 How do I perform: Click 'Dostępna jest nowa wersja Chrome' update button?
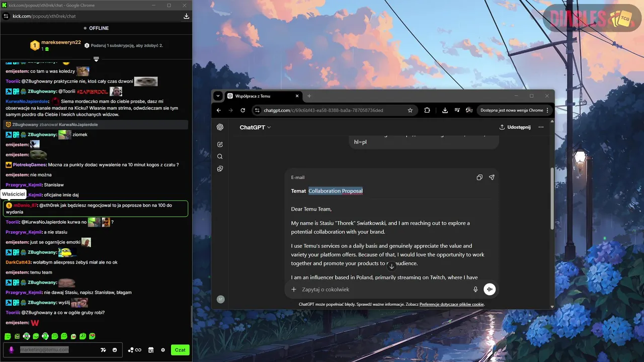click(514, 110)
